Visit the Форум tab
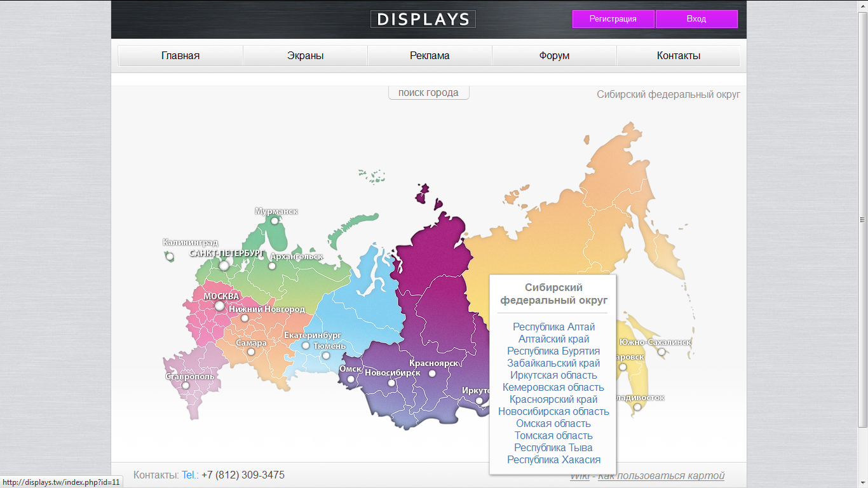Image resolution: width=868 pixels, height=488 pixels. (x=554, y=56)
